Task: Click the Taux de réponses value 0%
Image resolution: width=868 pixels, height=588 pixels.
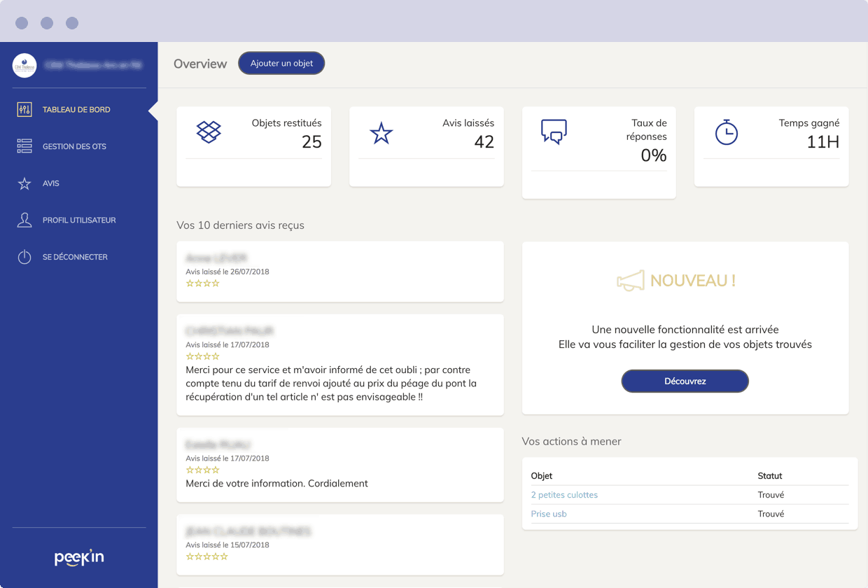Action: [x=654, y=155]
